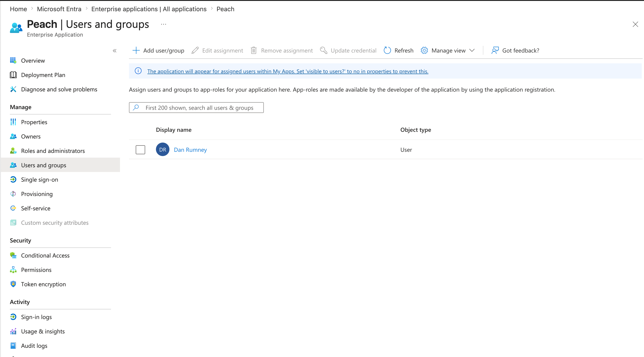Open Enterprise applications | All applications breadcrumb
This screenshot has width=644, height=357.
(x=149, y=9)
